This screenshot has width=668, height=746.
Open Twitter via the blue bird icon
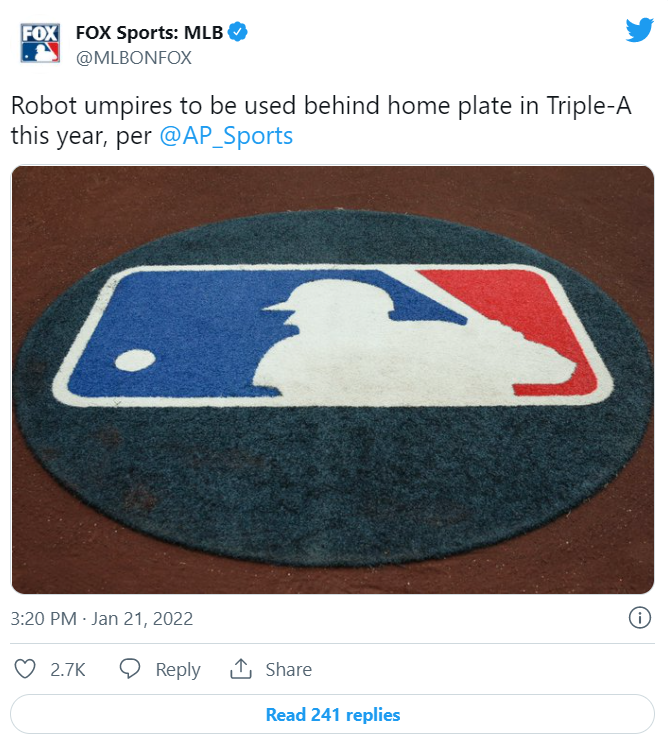click(x=639, y=30)
